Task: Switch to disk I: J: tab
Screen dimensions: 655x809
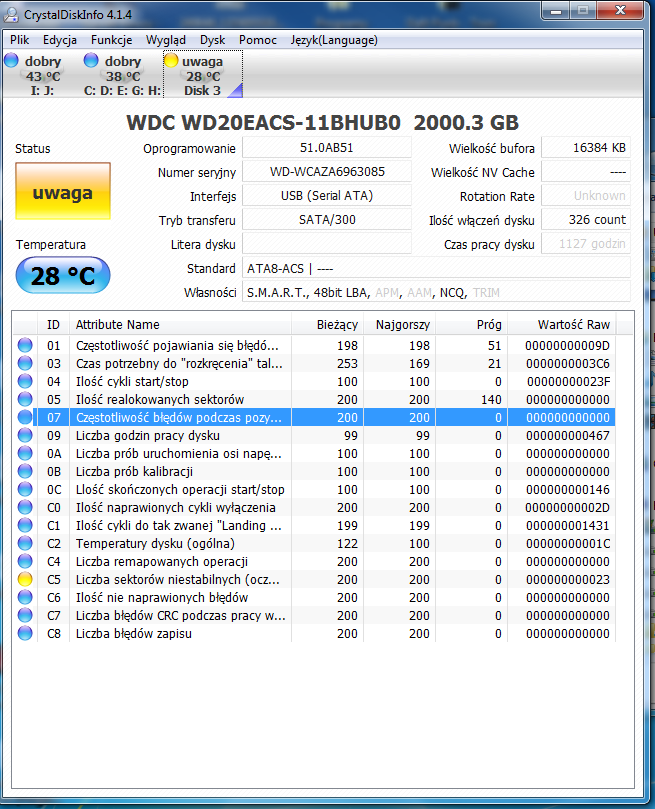Action: 41,75
